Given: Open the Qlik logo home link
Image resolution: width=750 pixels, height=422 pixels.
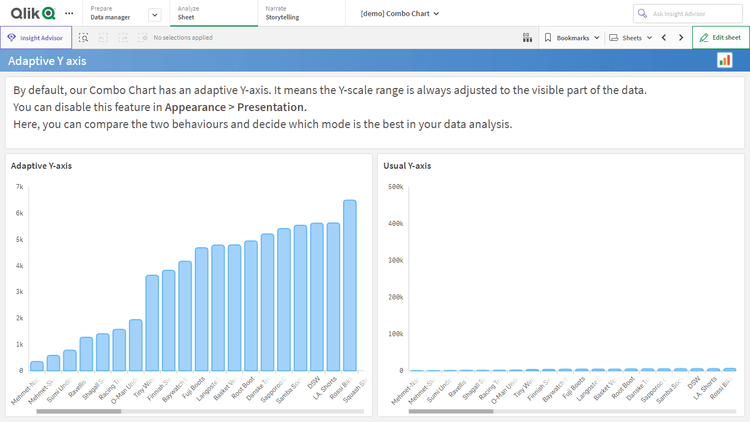Looking at the screenshot, I should (33, 14).
